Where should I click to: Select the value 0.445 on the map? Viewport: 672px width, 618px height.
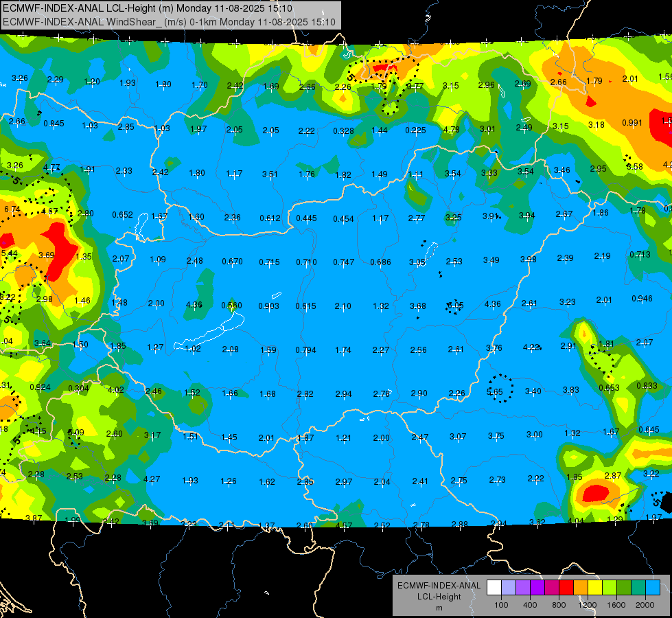(x=306, y=218)
